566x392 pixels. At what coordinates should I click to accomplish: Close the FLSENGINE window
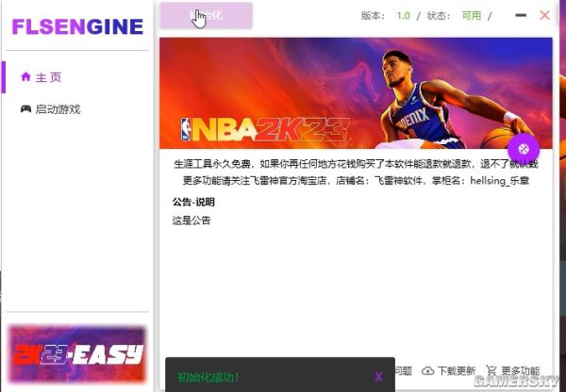pyautogui.click(x=544, y=15)
